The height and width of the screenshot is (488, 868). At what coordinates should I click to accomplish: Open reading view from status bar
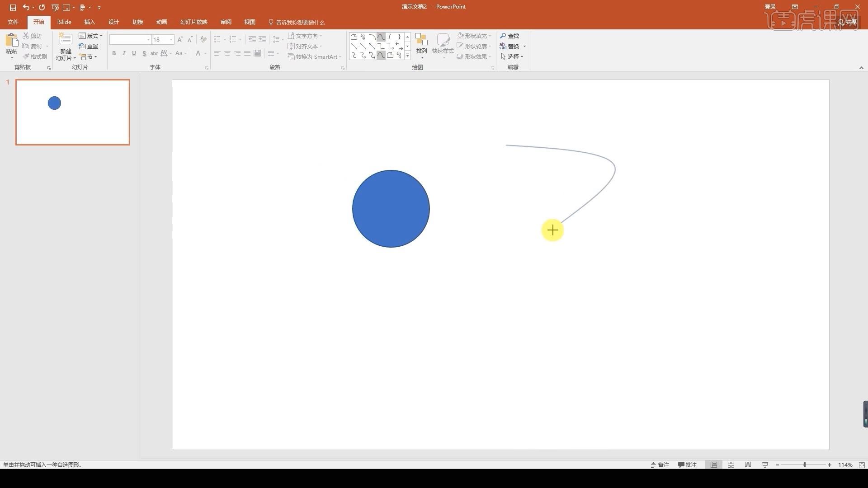click(x=748, y=465)
